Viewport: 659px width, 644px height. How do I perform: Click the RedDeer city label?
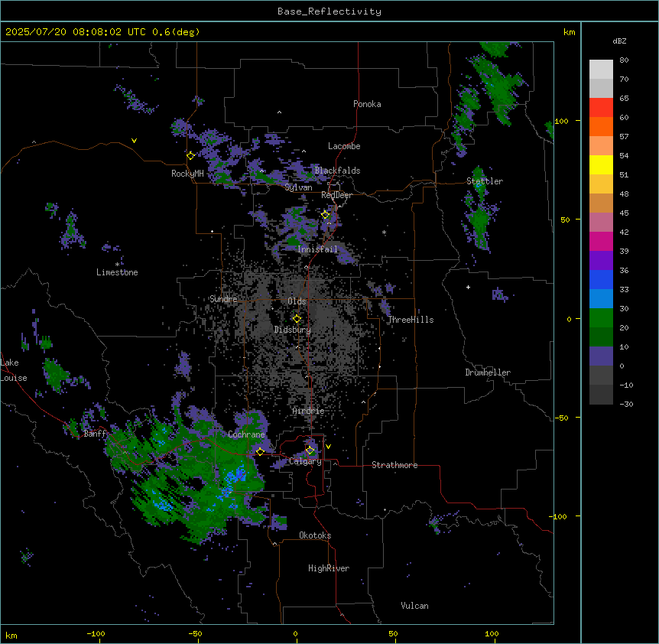pos(336,195)
